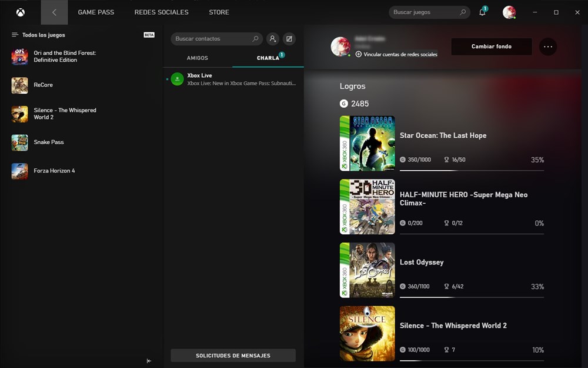Click the Lost Odyssey progress bar
This screenshot has height=368, width=588.
click(472, 297)
